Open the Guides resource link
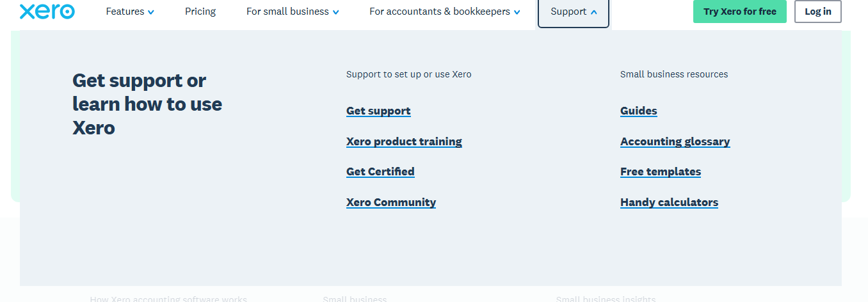The image size is (868, 302). click(638, 111)
